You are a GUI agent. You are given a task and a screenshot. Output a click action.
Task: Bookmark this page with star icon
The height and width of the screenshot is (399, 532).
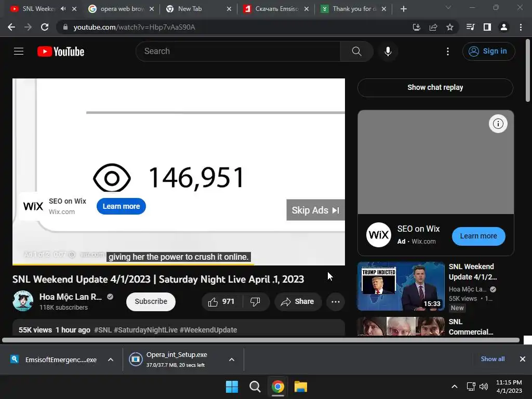pyautogui.click(x=450, y=27)
